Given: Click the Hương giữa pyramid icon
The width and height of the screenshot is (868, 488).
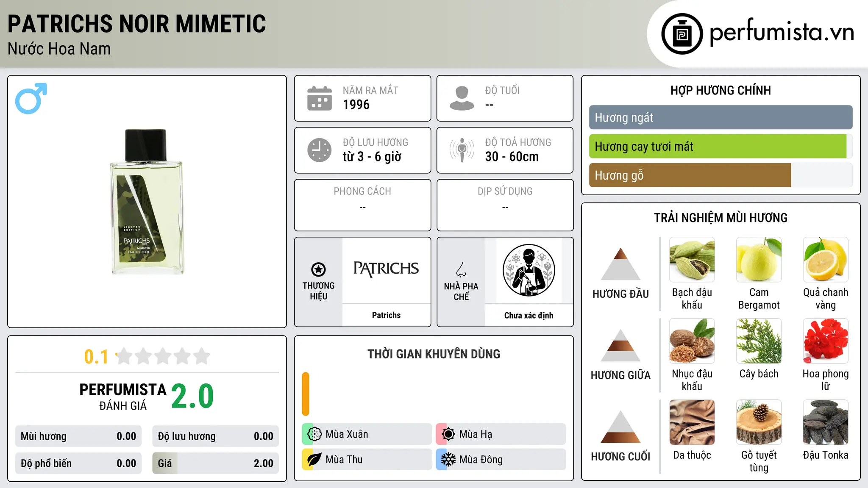Looking at the screenshot, I should point(620,345).
